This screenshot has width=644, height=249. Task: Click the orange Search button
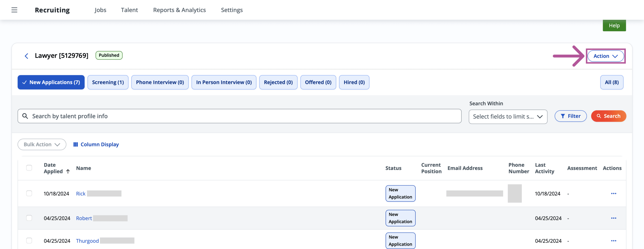click(x=609, y=116)
